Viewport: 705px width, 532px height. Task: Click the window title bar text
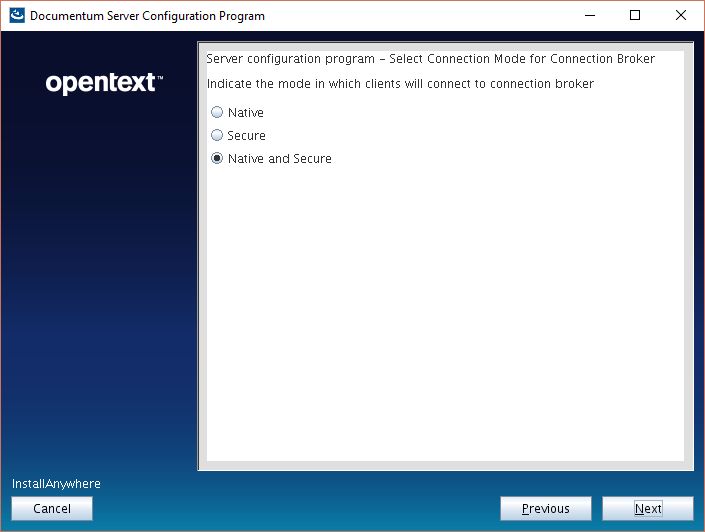[x=148, y=16]
